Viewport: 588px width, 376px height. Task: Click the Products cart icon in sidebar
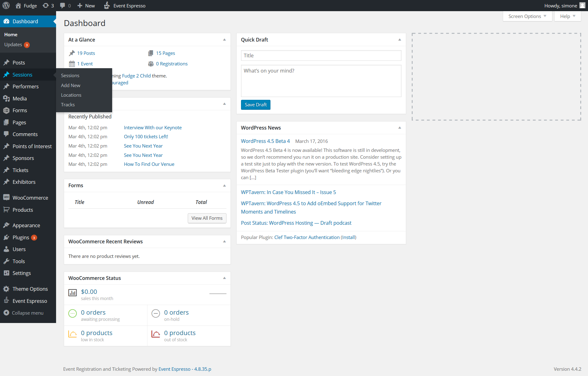[x=6, y=210]
